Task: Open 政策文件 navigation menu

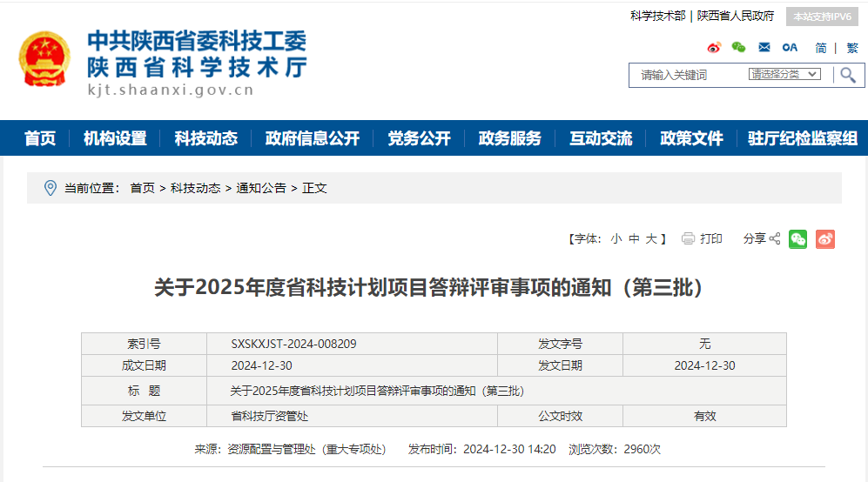Action: coord(691,138)
